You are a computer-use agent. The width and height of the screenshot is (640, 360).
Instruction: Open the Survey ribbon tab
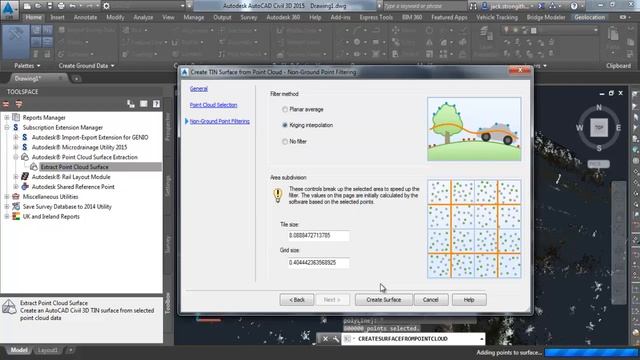click(249, 18)
